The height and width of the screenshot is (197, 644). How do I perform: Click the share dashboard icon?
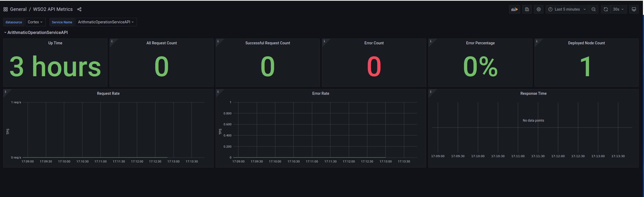point(79,9)
